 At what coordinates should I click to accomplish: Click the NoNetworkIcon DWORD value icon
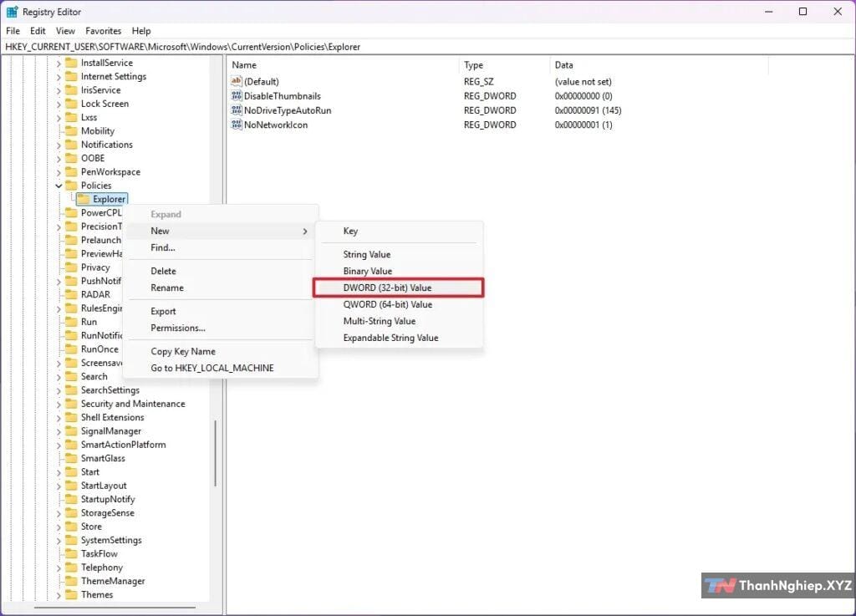237,125
